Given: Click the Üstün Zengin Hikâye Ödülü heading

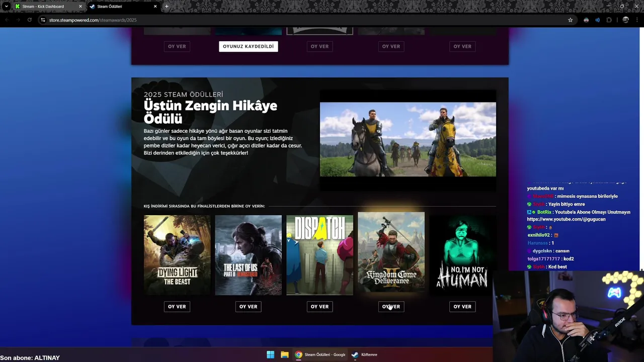Looking at the screenshot, I should coord(210,112).
